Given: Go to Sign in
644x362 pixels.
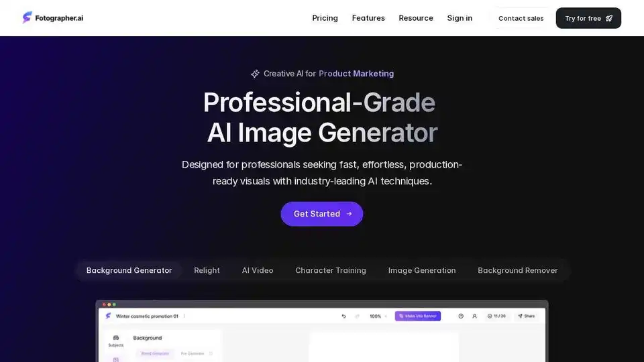Looking at the screenshot, I should tap(460, 18).
